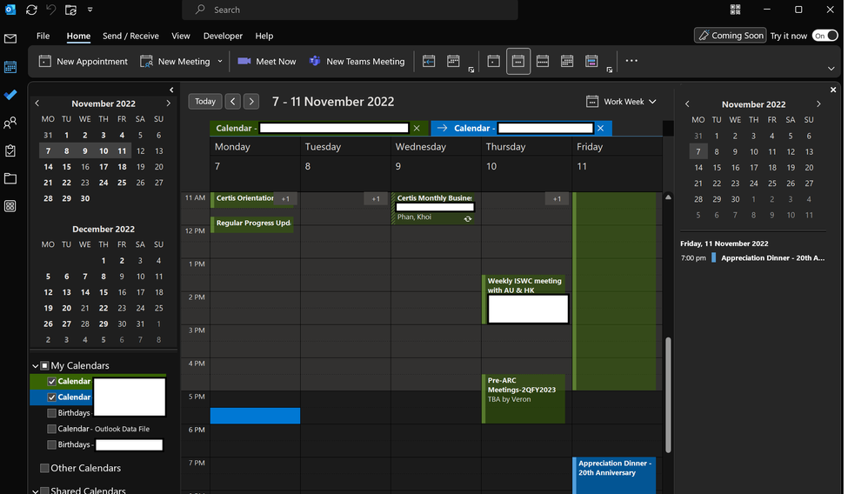Expand the Shared Calendars group
This screenshot has height=494, width=868.
pyautogui.click(x=36, y=491)
